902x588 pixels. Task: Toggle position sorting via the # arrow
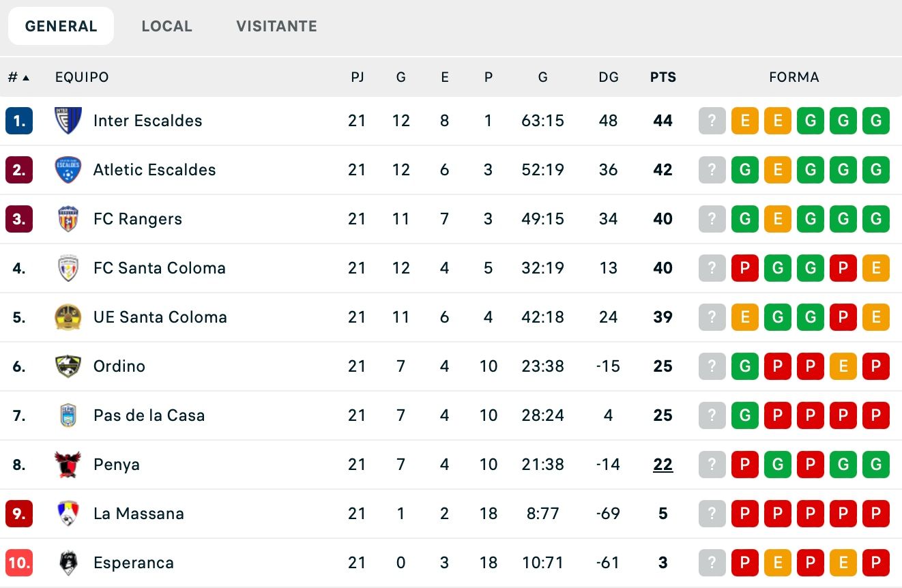pos(16,77)
